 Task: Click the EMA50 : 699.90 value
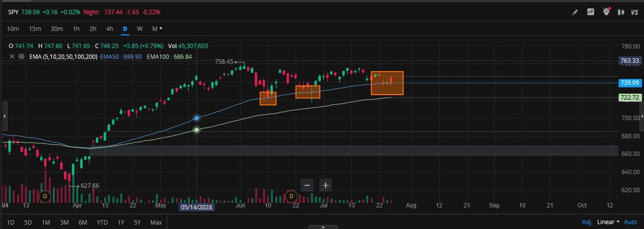[x=121, y=56]
